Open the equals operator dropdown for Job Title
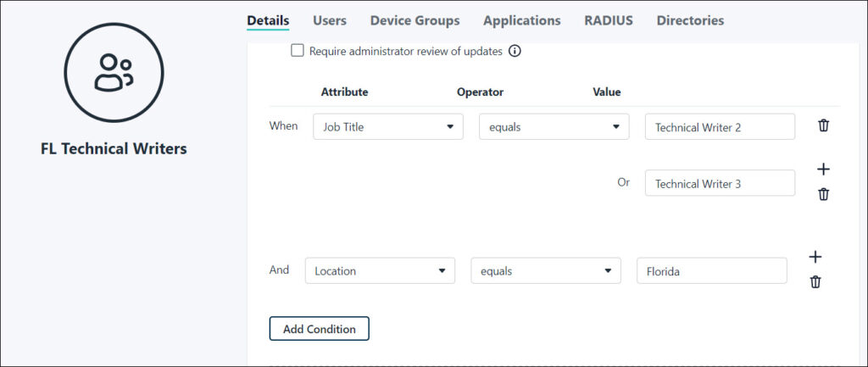This screenshot has width=868, height=367. [x=554, y=127]
